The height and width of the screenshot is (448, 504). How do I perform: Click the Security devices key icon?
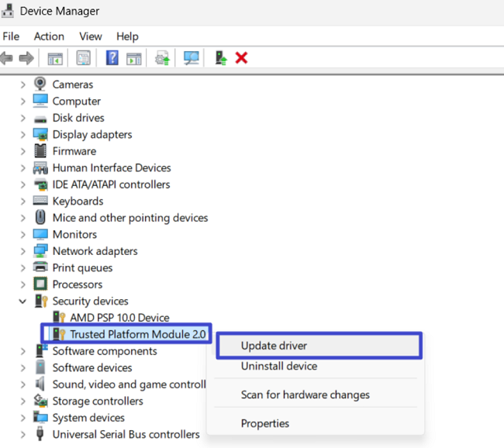pos(41,302)
